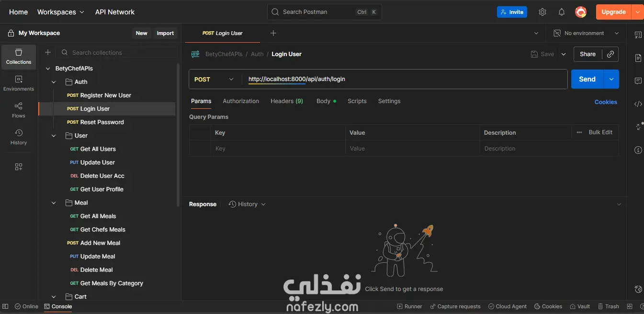Copy the request link icon next to Share
The width and height of the screenshot is (644, 314).
tap(610, 54)
